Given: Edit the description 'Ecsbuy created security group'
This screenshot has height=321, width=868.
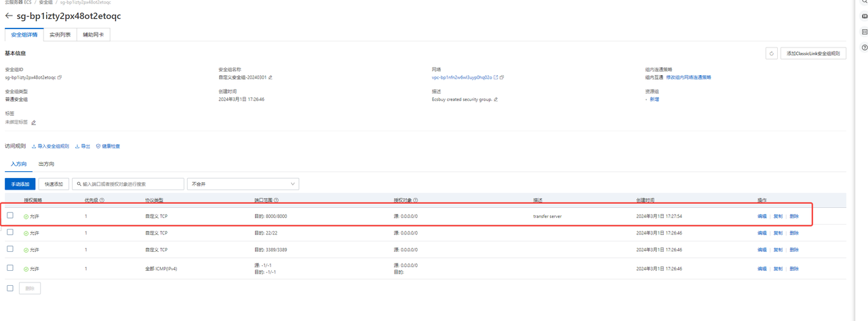Looking at the screenshot, I should [x=496, y=100].
